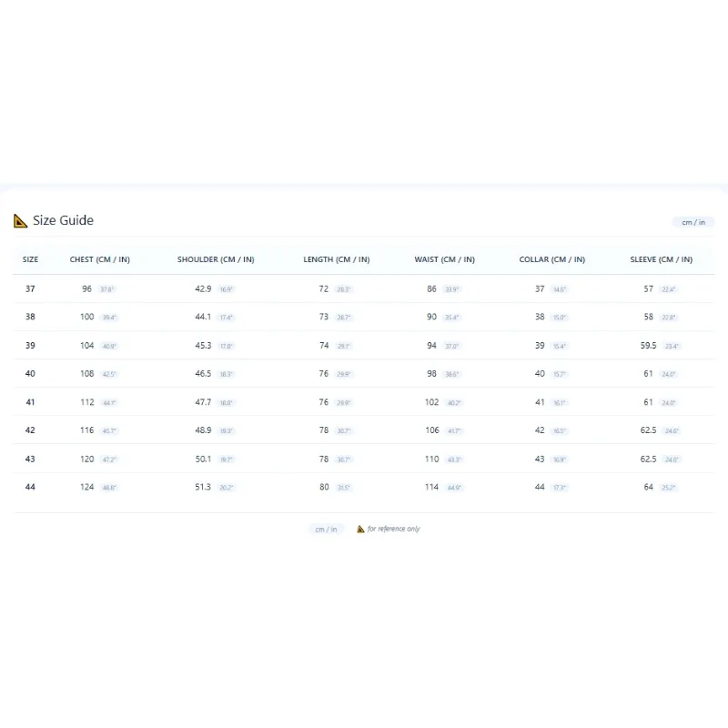The image size is (728, 728).
Task: Click sleeve value 58 for size 38
Action: point(648,317)
